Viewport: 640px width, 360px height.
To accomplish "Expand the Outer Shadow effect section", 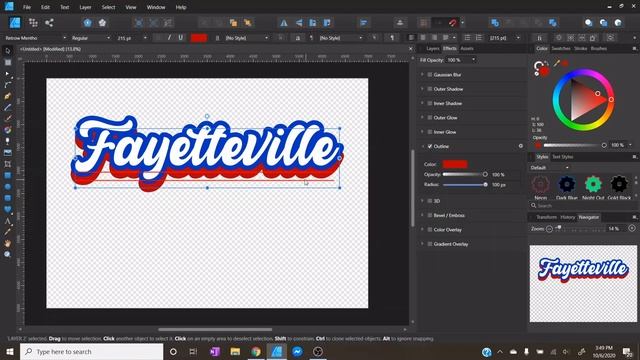I will point(422,89).
